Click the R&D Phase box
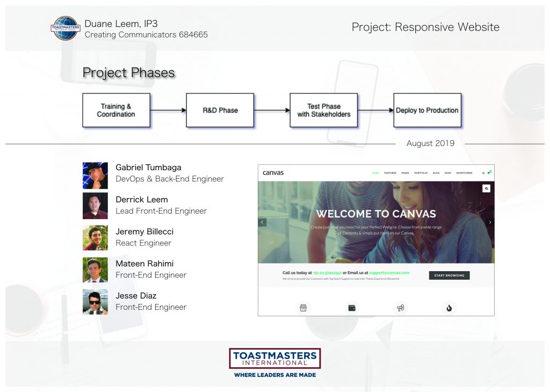The height and width of the screenshot is (392, 550). [220, 111]
